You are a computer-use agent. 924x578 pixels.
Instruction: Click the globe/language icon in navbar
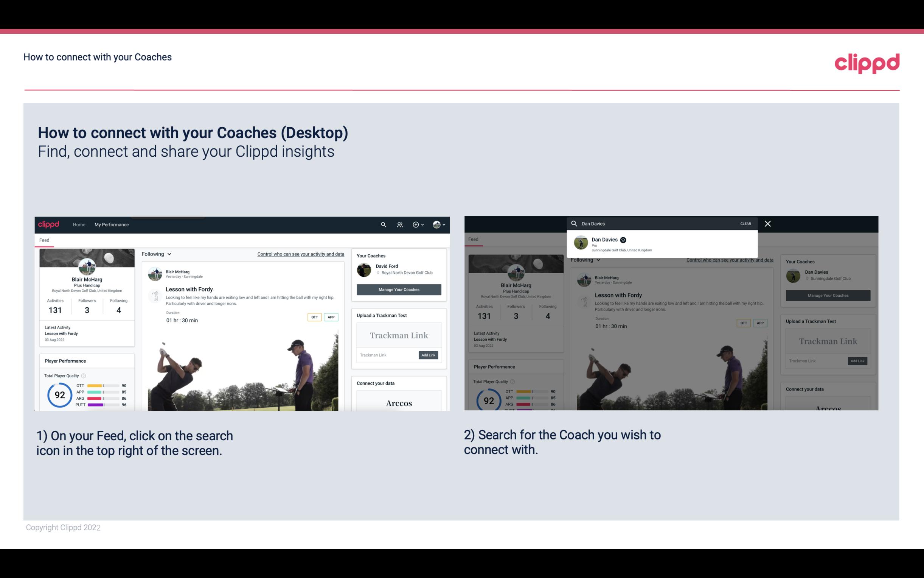(436, 224)
